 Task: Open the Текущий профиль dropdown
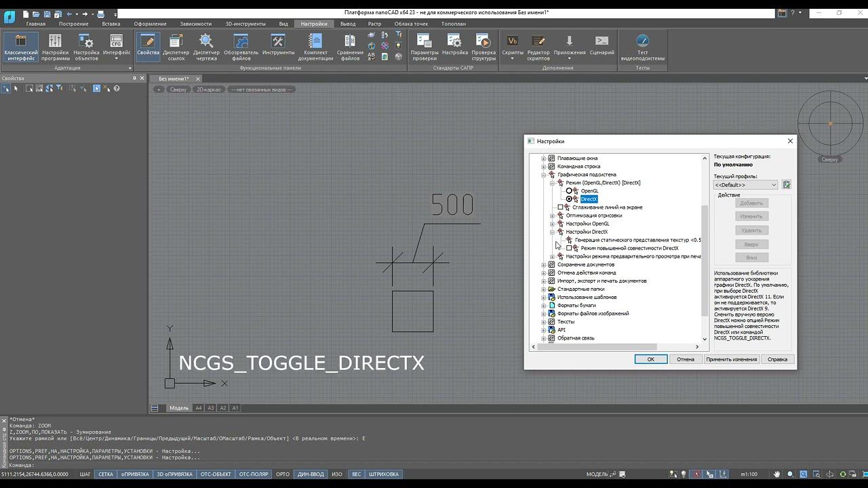(746, 185)
